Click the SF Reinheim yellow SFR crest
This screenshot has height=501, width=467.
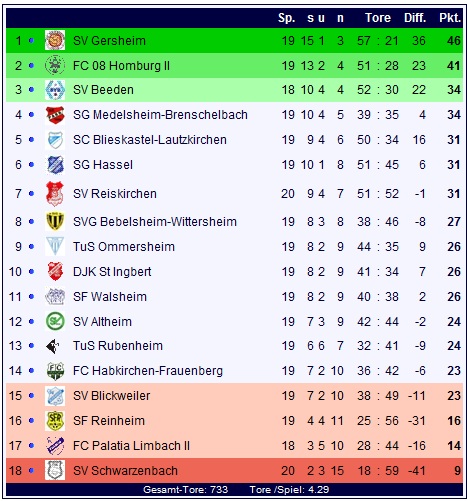point(55,420)
